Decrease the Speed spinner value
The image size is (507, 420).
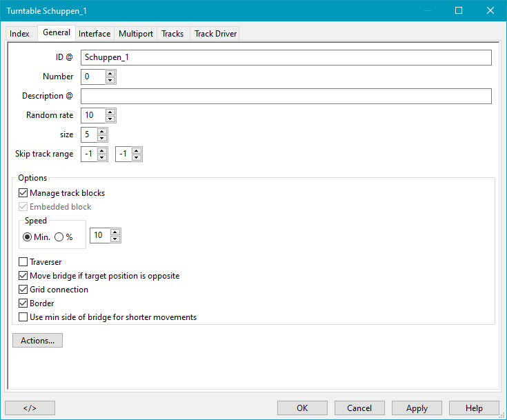coord(115,239)
